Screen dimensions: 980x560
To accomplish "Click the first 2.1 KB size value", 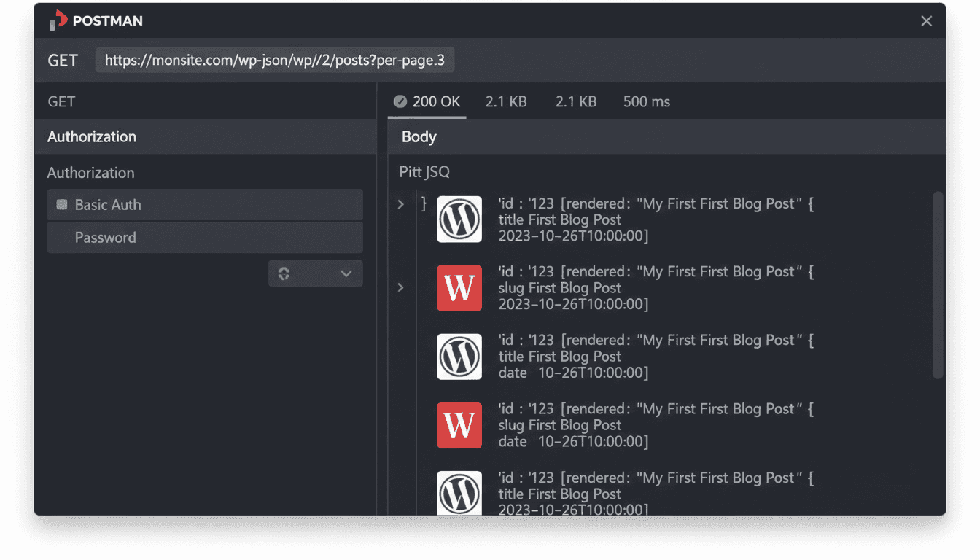I will (506, 102).
